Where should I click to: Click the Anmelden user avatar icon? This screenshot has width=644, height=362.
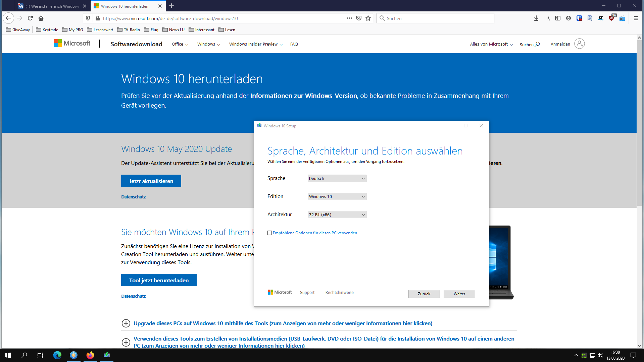click(579, 44)
